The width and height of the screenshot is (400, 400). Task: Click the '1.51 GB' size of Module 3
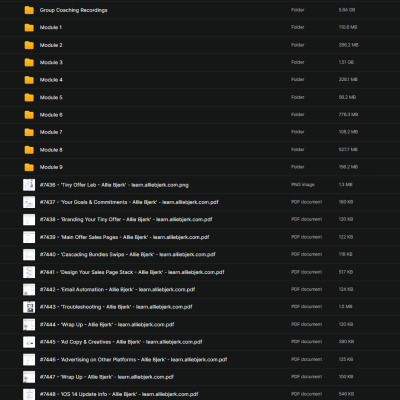click(346, 62)
